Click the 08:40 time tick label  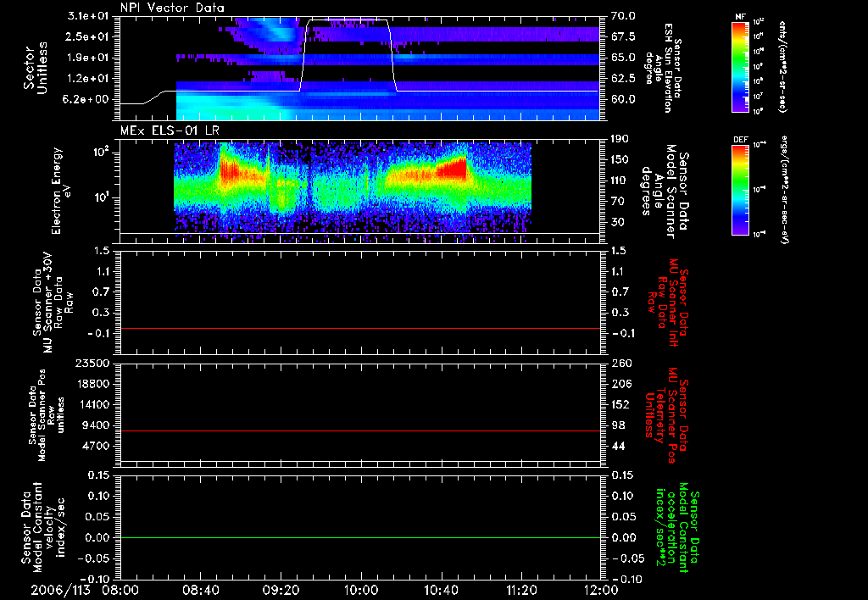(x=200, y=590)
